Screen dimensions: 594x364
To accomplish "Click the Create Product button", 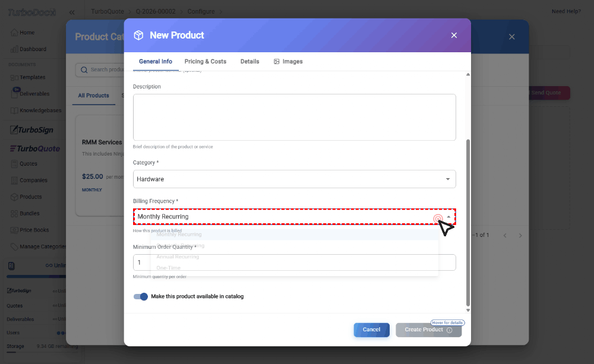I will (428, 330).
